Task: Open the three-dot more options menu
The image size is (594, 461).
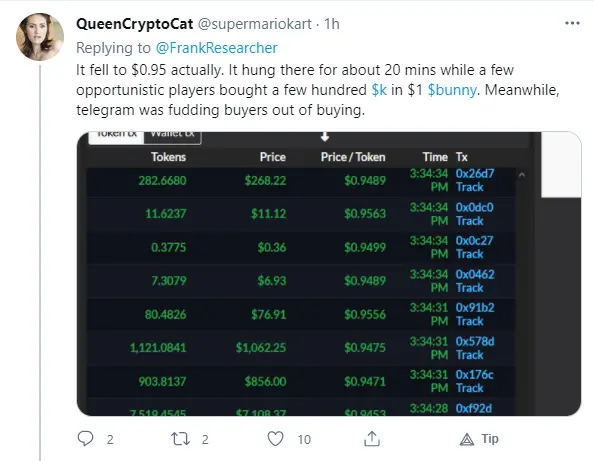Action: tap(572, 23)
